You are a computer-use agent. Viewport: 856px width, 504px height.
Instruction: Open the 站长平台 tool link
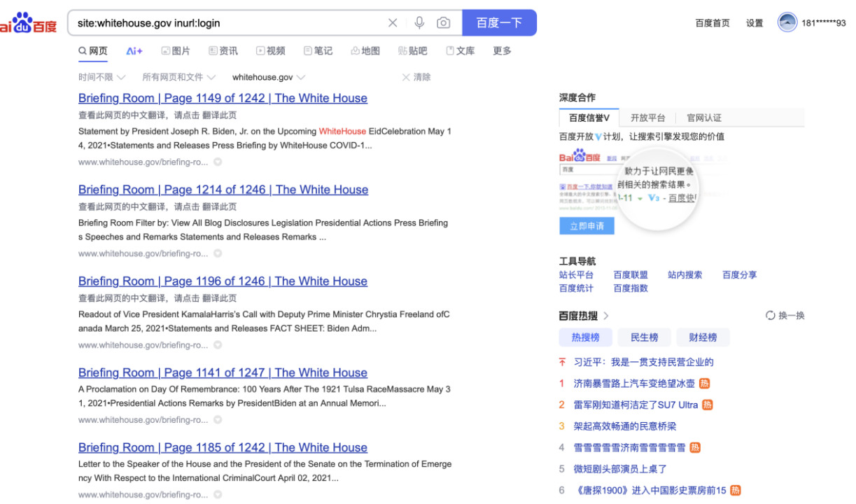click(x=576, y=275)
